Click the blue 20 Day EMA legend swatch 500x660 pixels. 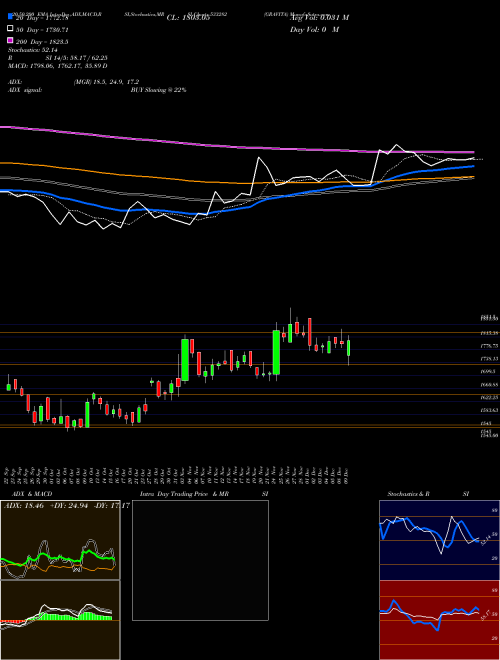(x=11, y=16)
